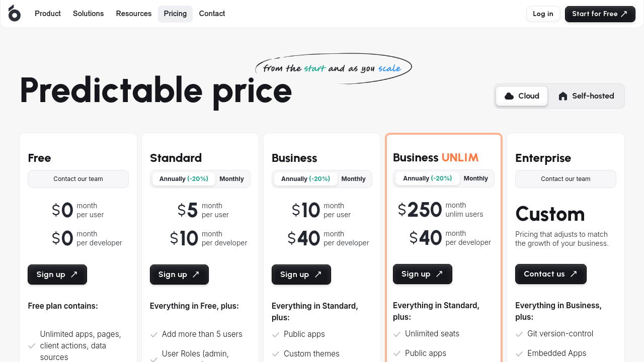
Task: Select the Self-hosted house icon option
Action: (x=563, y=96)
